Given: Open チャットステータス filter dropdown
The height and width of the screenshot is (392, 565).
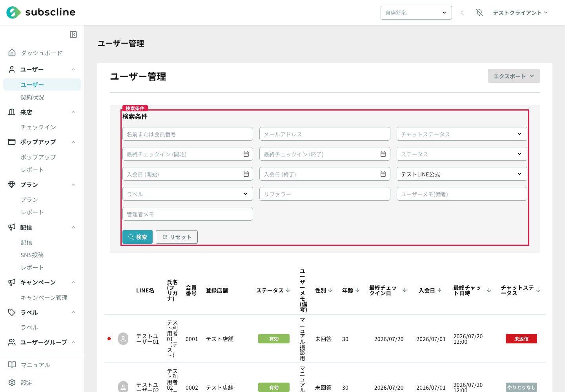Looking at the screenshot, I should pos(462,134).
